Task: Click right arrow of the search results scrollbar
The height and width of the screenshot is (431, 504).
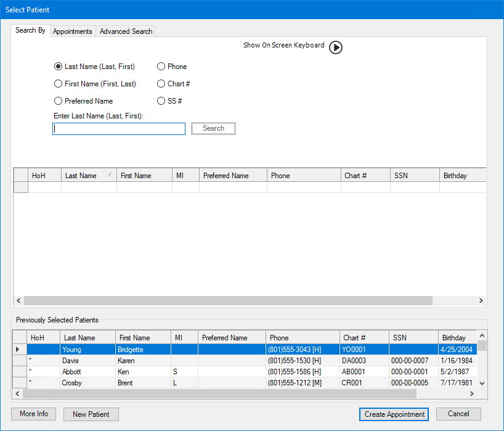Action: pyautogui.click(x=481, y=300)
